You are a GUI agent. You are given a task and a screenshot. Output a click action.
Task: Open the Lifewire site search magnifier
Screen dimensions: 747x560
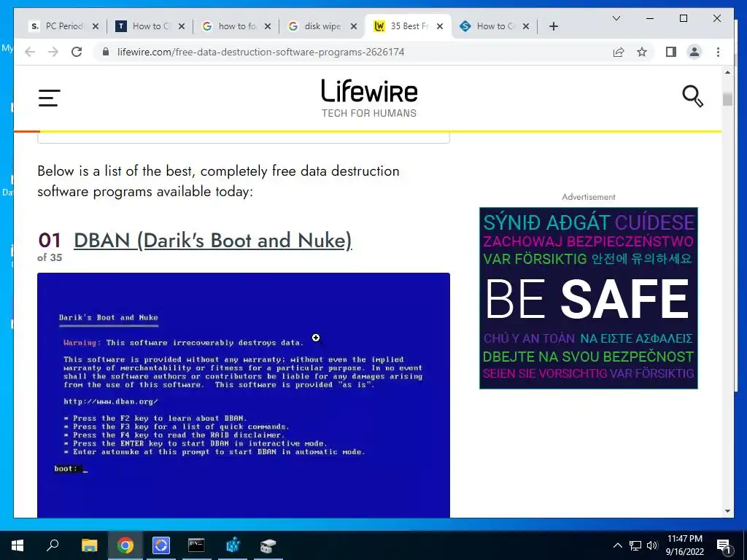(692, 96)
